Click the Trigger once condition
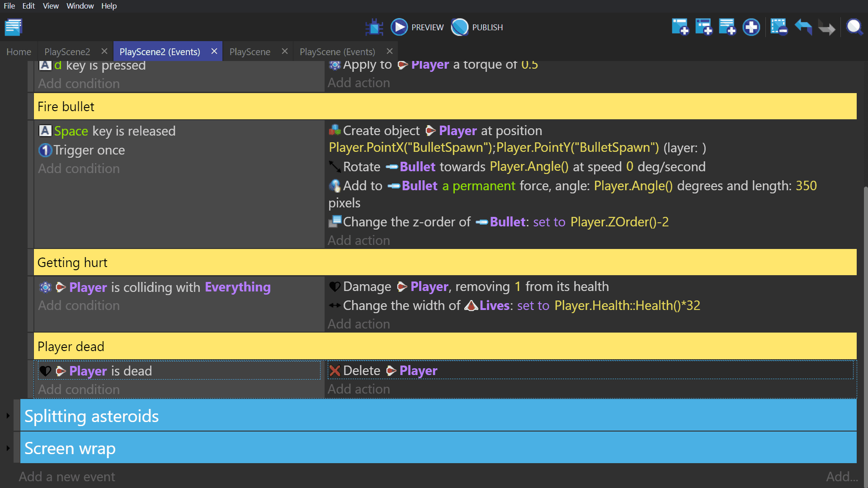 coord(89,150)
